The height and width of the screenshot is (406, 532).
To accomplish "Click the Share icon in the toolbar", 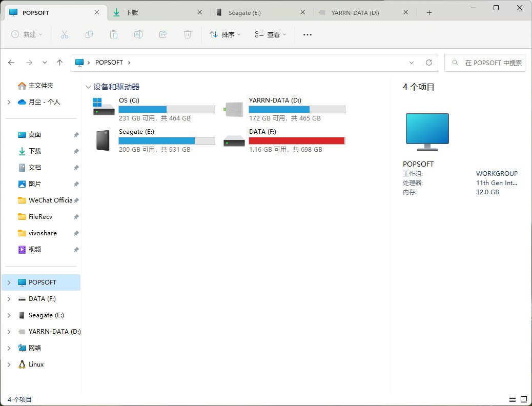I will pyautogui.click(x=163, y=34).
